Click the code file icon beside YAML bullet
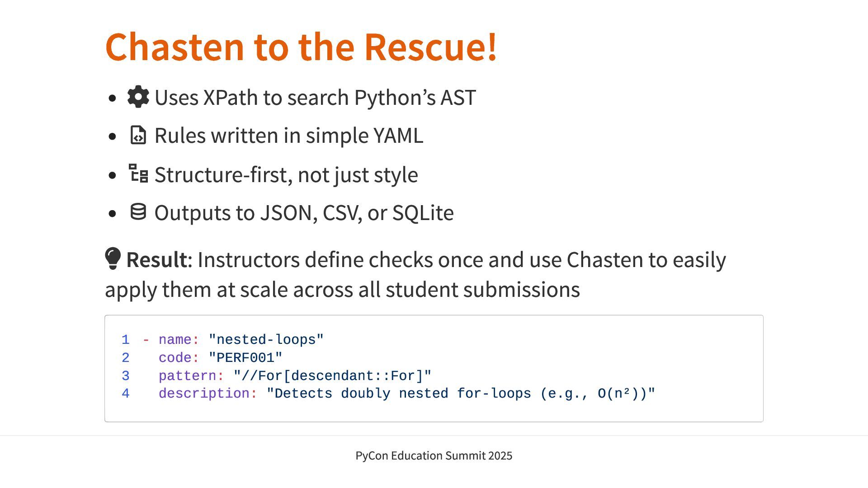 pyautogui.click(x=138, y=135)
